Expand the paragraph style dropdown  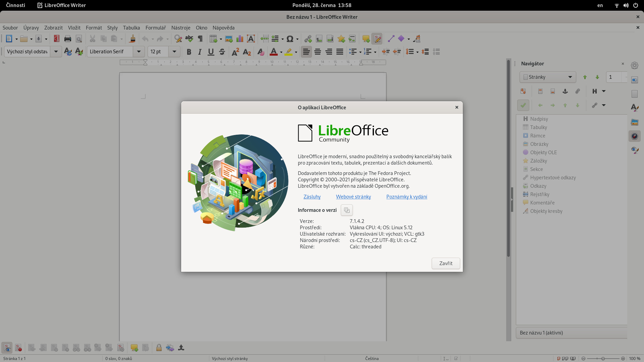click(x=56, y=52)
